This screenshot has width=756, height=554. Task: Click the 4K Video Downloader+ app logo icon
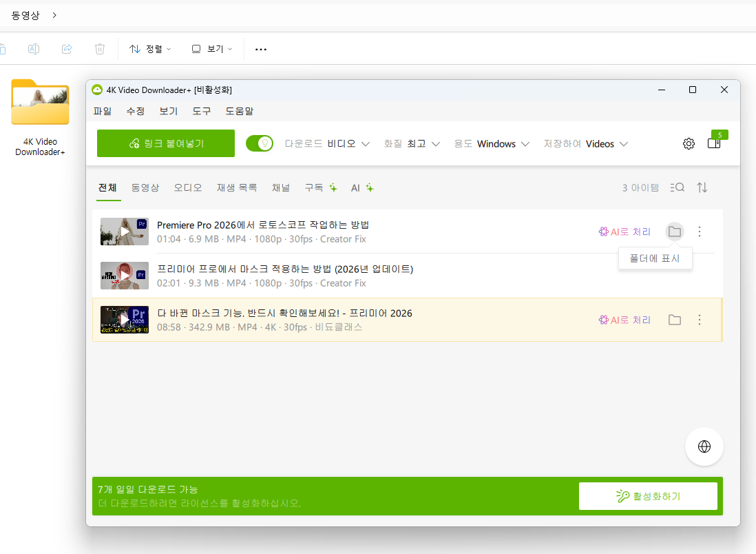pos(97,90)
